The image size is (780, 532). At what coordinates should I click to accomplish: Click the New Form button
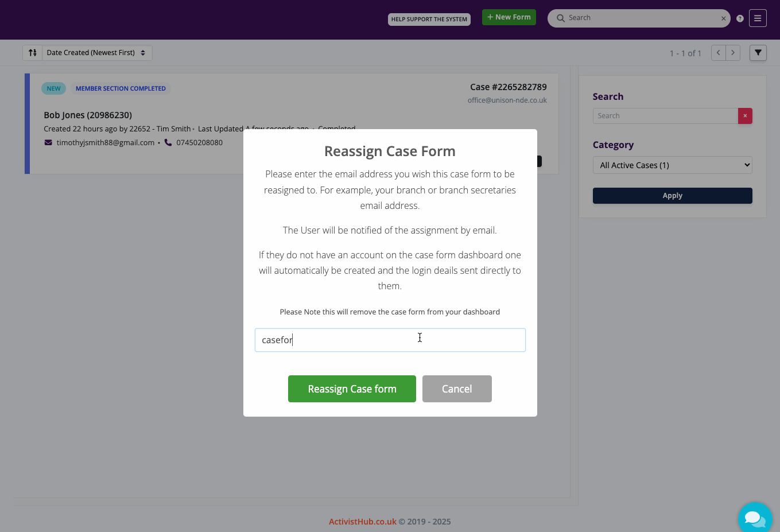(509, 17)
